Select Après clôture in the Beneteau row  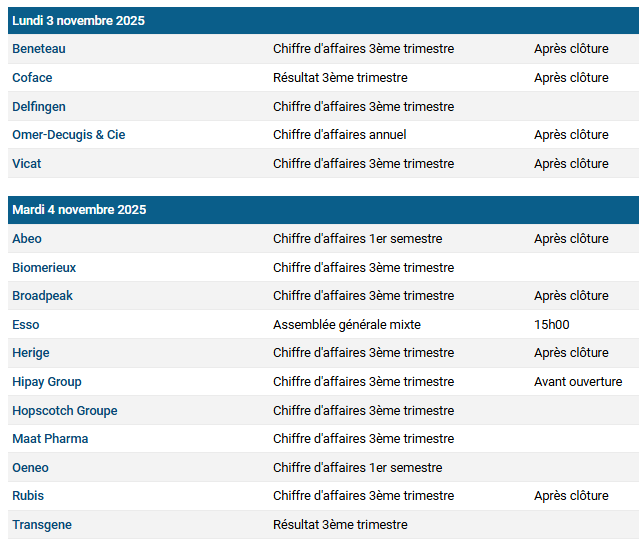[571, 49]
